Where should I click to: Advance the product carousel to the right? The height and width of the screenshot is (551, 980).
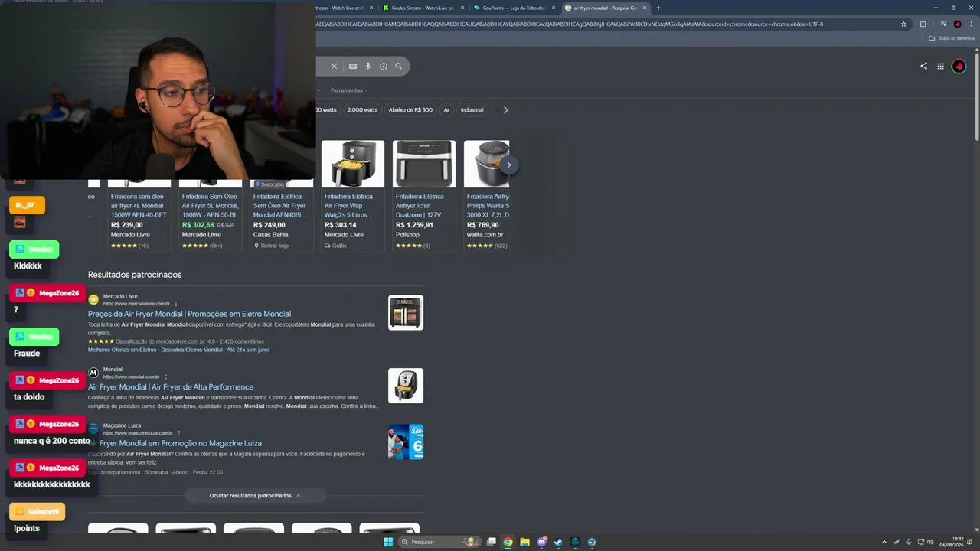click(508, 165)
